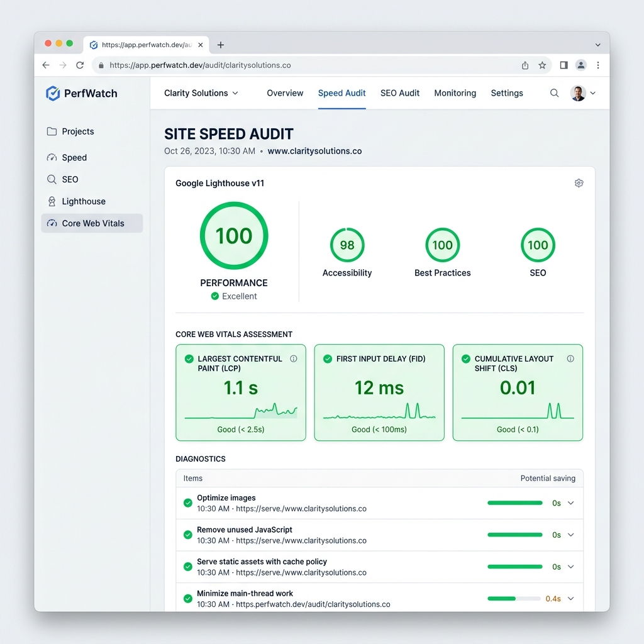Click the SEO 100 score gauge
Viewport: 644px width, 644px height.
click(538, 245)
